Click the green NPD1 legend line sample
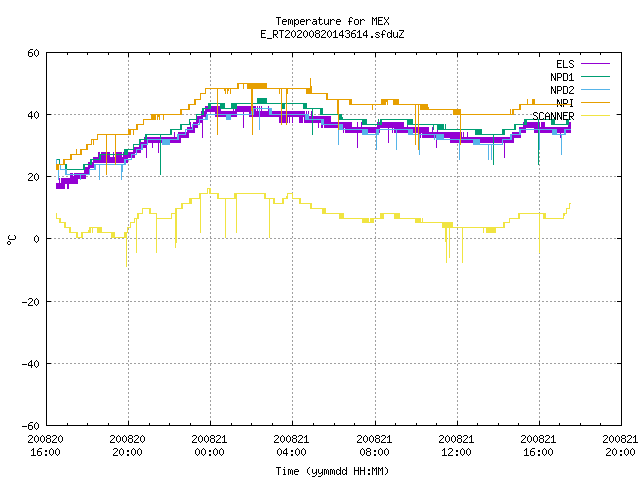The height and width of the screenshot is (480, 640). [595, 77]
